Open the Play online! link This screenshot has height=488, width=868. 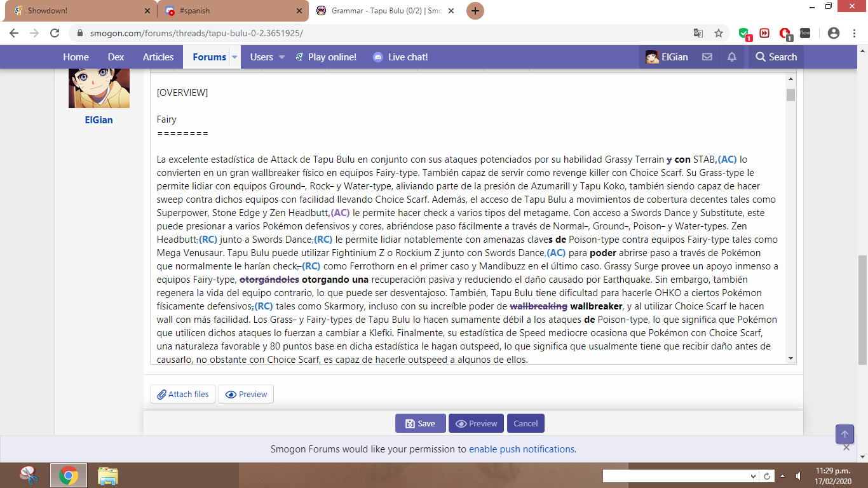(326, 57)
